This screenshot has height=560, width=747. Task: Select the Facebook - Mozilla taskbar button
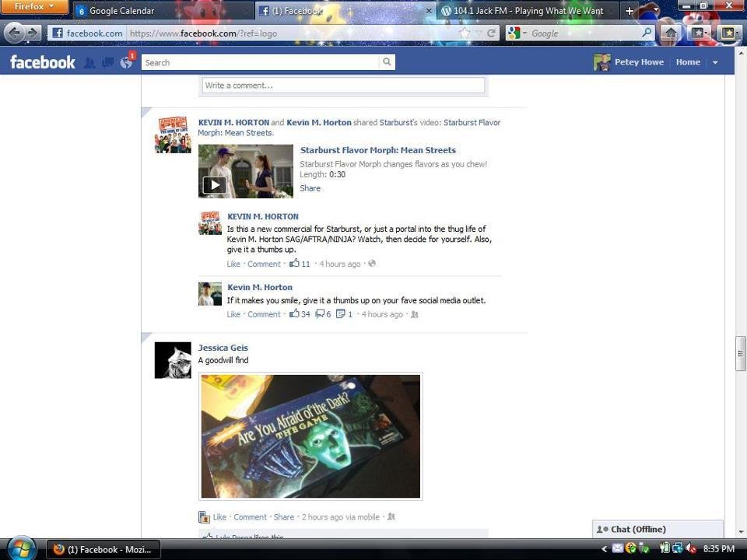point(103,549)
